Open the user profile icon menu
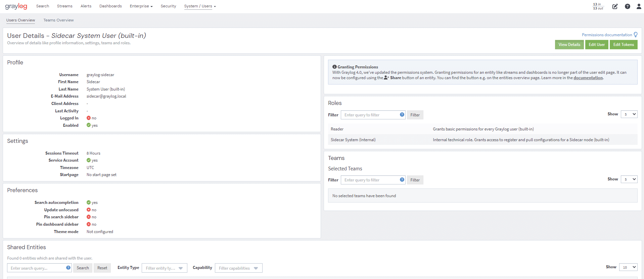The image size is (644, 279). 639,6
